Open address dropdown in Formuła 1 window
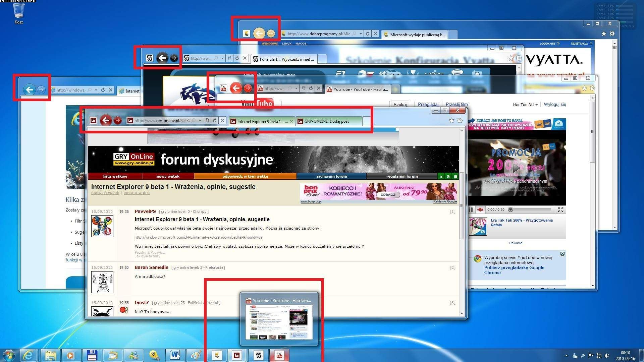 pyautogui.click(x=222, y=58)
